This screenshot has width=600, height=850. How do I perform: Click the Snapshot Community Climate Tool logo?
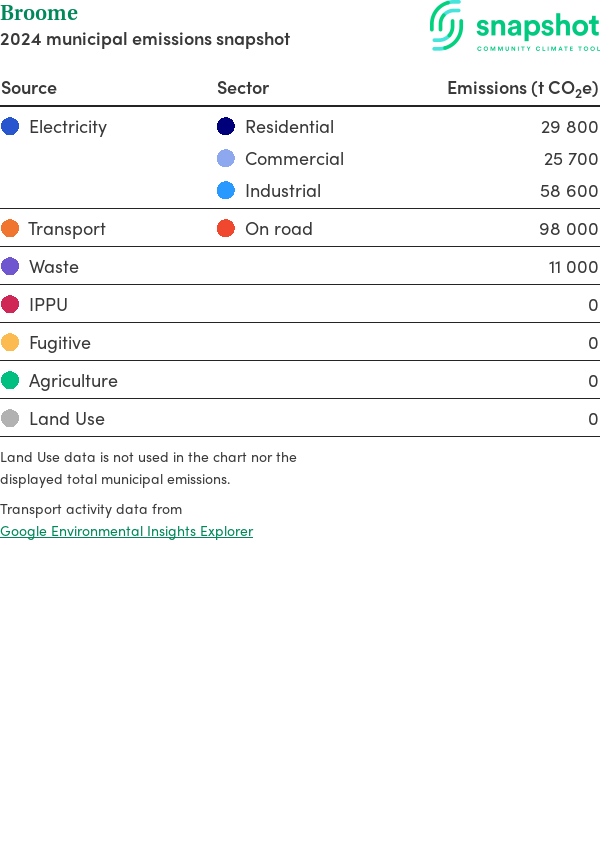pyautogui.click(x=515, y=26)
